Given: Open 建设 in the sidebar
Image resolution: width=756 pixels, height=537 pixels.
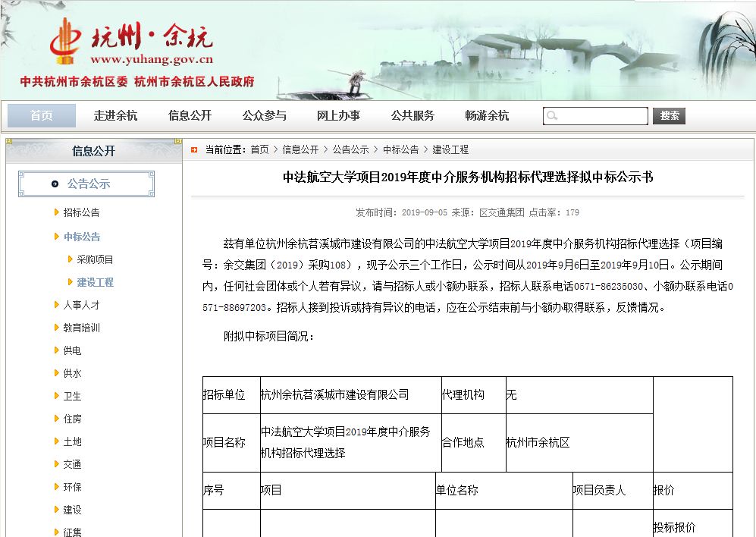Looking at the screenshot, I should 72,510.
